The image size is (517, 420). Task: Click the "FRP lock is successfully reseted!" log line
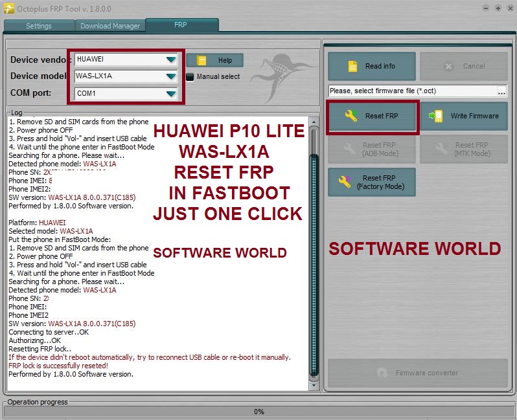[58, 366]
